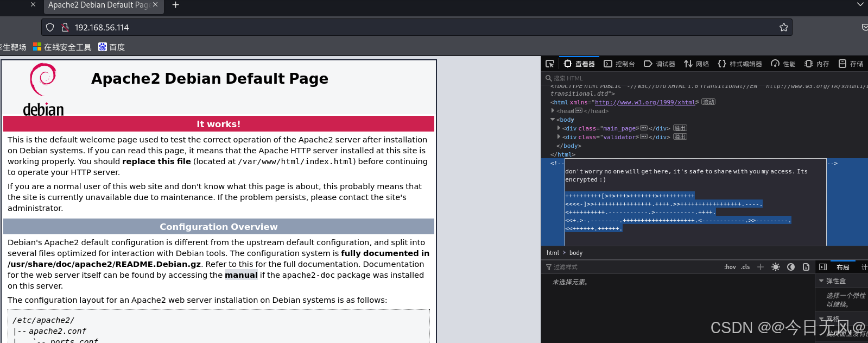
Task: Focus the 搜索 HTML search field
Action: 706,78
